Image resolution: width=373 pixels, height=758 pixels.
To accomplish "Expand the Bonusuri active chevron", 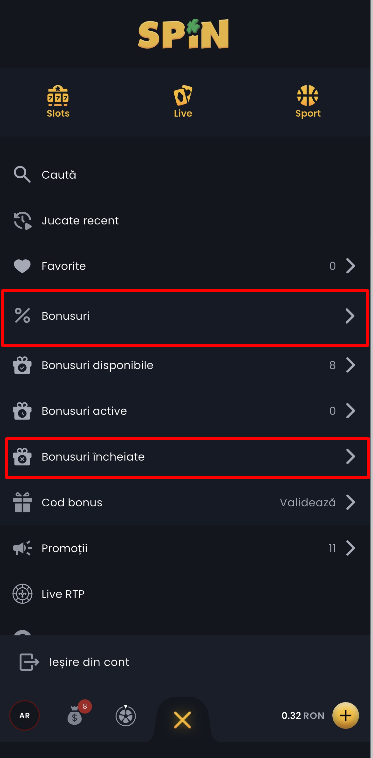I will click(x=351, y=411).
